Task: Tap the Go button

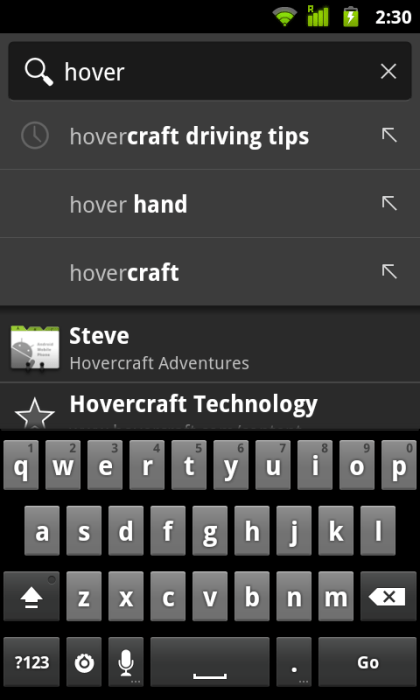Action: tap(367, 662)
